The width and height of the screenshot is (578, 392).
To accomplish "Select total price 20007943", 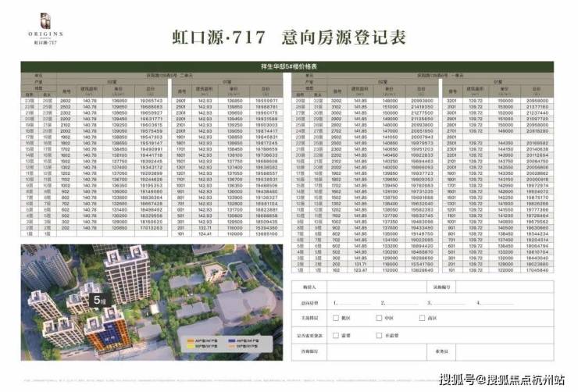I will click(422, 137).
